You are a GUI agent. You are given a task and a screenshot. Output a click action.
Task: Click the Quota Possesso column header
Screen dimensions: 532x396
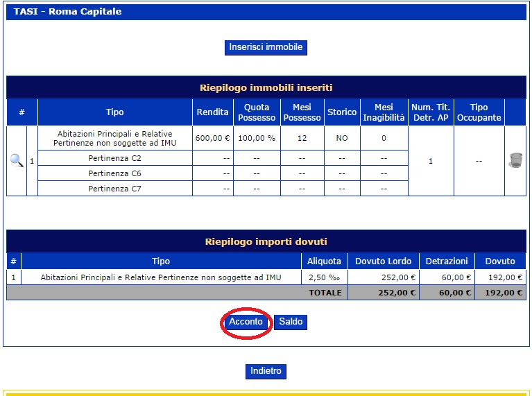click(257, 112)
